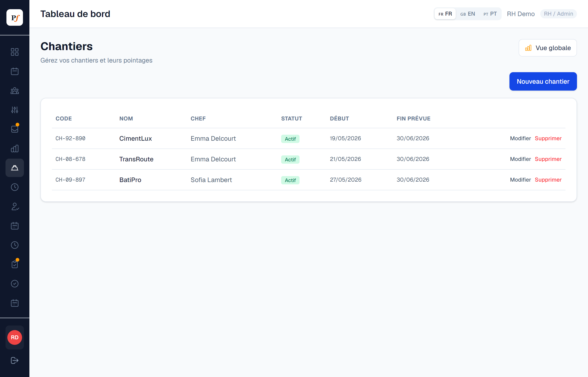Click the Chantiers page heading
This screenshot has width=588, height=377.
[x=66, y=46]
